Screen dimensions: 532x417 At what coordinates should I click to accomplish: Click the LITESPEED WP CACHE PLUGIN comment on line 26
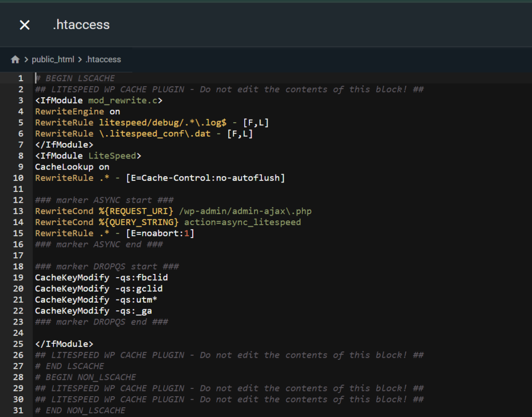(229, 355)
